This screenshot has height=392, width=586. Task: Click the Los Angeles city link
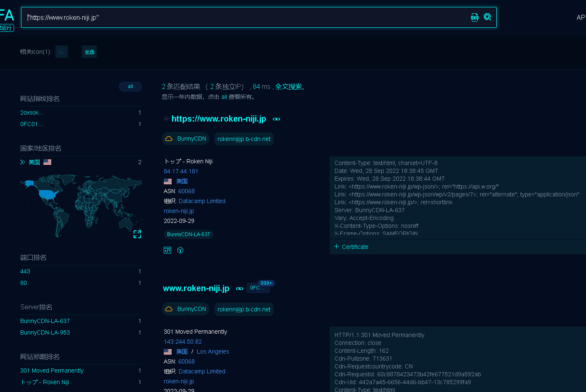(213, 351)
